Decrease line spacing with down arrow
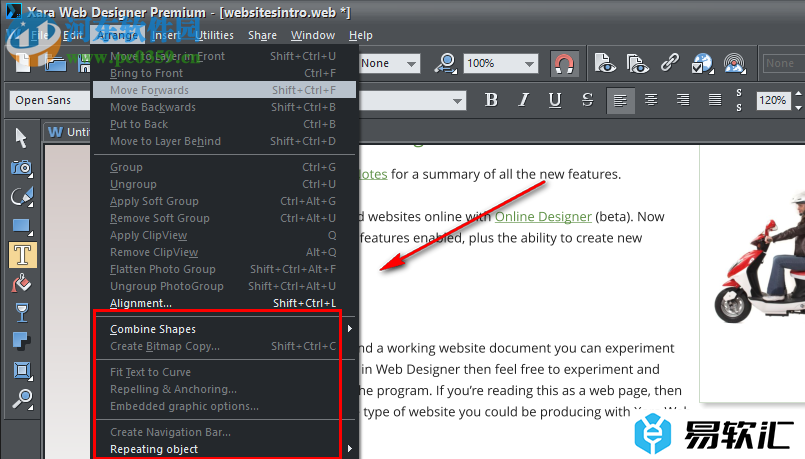Screen dimensions: 805x459 (x=798, y=107)
